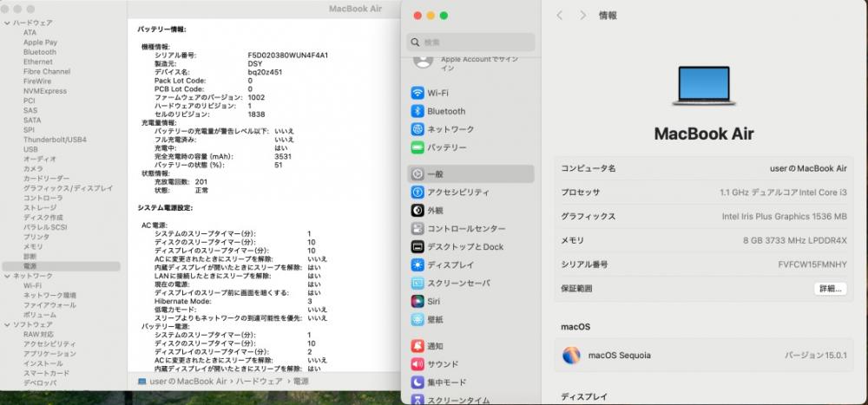Select ストレージ in hardware list
This screenshot has height=405, width=868.
click(40, 207)
